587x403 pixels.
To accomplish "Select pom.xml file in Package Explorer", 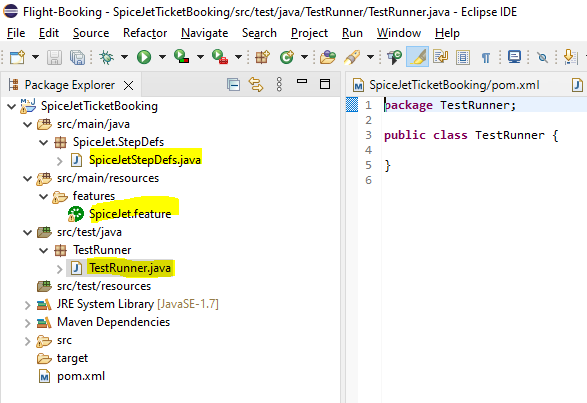I will pos(81,376).
